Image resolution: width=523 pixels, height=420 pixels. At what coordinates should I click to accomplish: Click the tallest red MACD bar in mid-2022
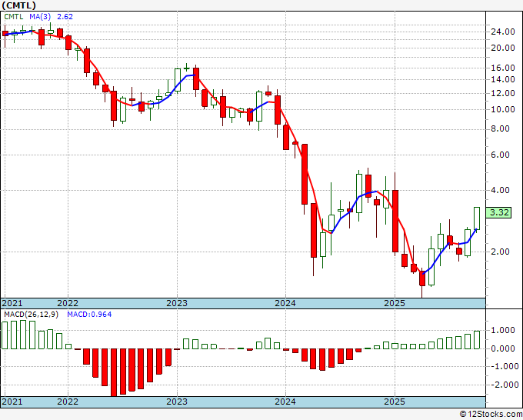point(114,372)
